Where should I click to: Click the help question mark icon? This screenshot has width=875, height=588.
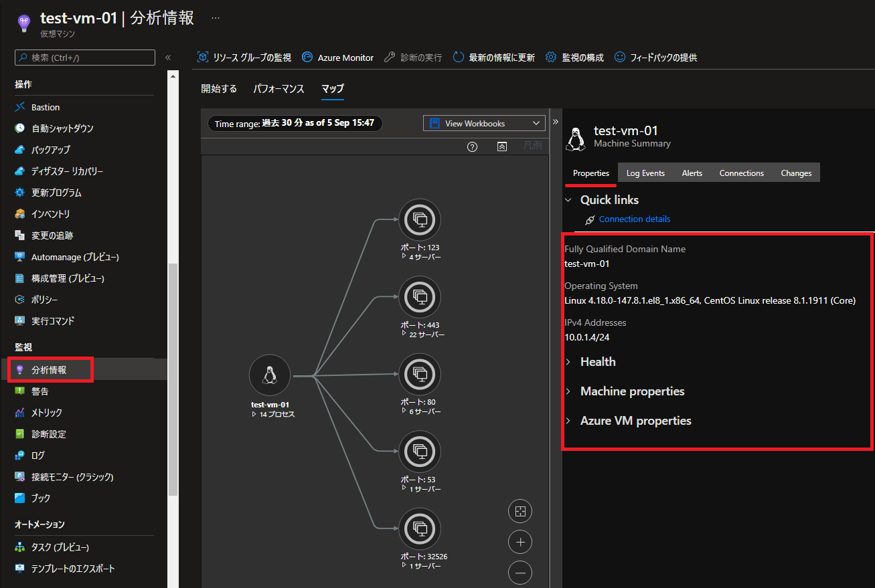tap(472, 146)
